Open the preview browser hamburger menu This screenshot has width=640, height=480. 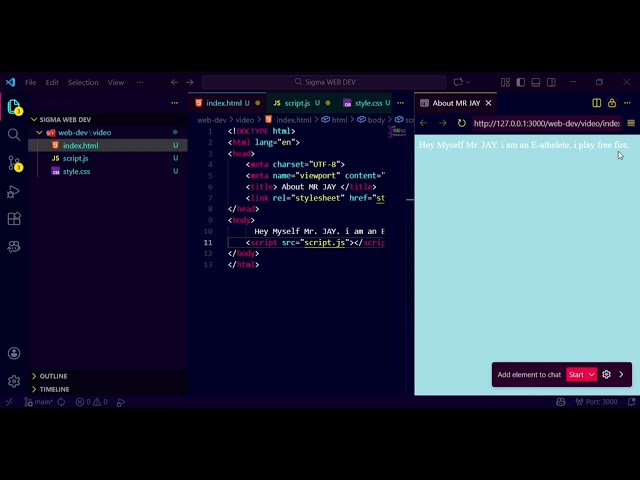[631, 123]
